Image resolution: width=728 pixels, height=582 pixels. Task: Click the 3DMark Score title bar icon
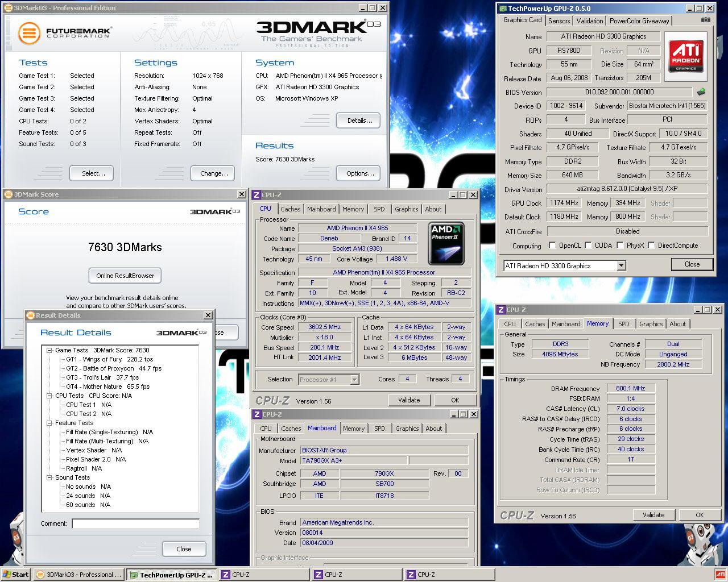9,194
